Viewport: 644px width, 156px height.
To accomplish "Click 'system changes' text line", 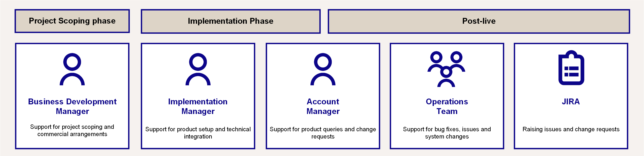I will [447, 137].
